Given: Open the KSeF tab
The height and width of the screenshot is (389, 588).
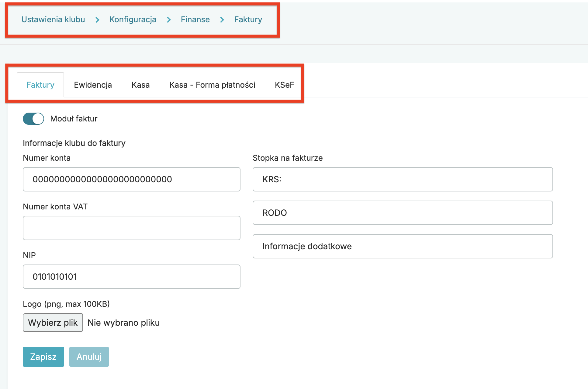Looking at the screenshot, I should tap(284, 85).
